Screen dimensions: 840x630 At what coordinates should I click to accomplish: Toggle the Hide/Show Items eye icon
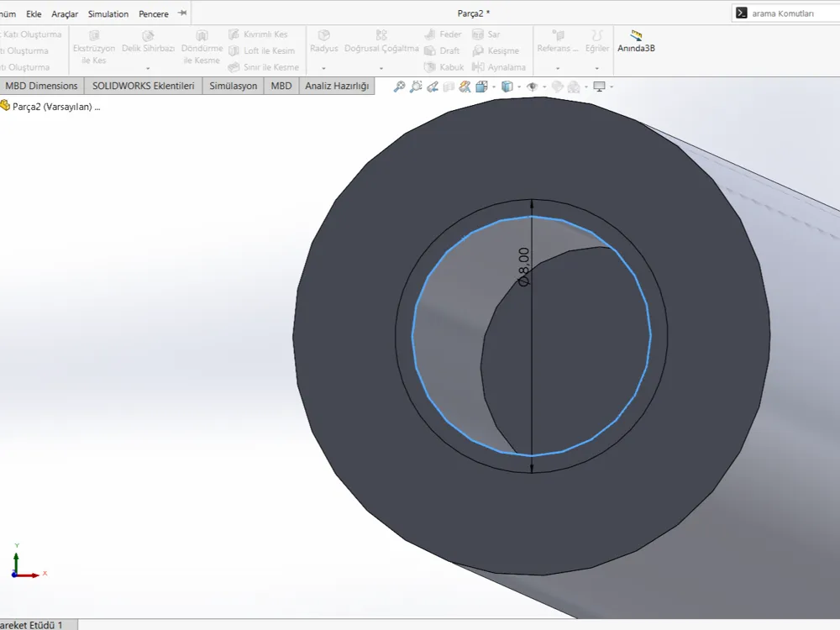pos(532,87)
